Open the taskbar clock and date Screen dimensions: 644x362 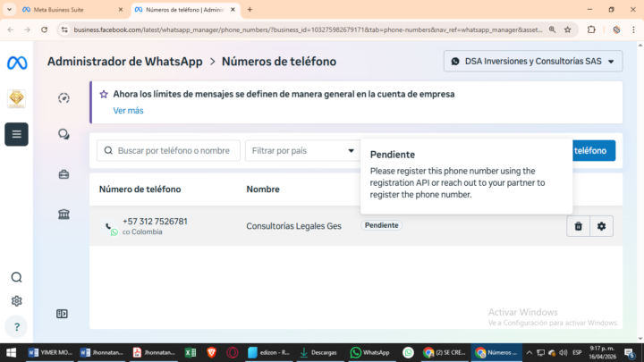(x=603, y=352)
